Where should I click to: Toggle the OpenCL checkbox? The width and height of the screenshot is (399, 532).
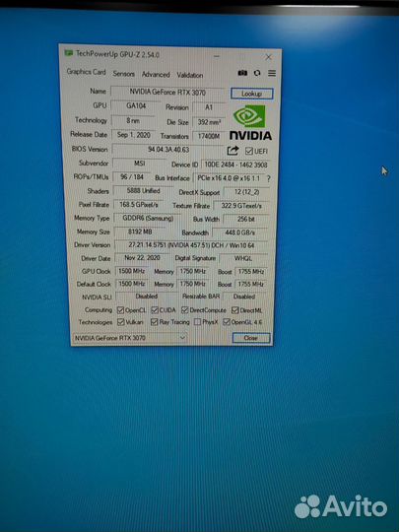point(120,309)
